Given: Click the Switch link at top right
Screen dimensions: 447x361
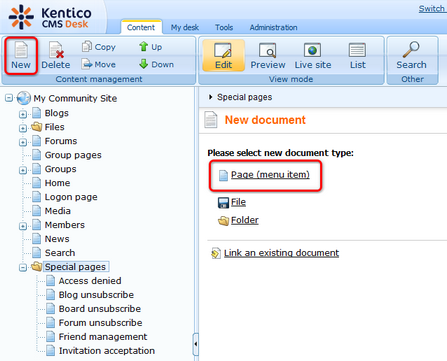Looking at the screenshot, I should tap(432, 9).
